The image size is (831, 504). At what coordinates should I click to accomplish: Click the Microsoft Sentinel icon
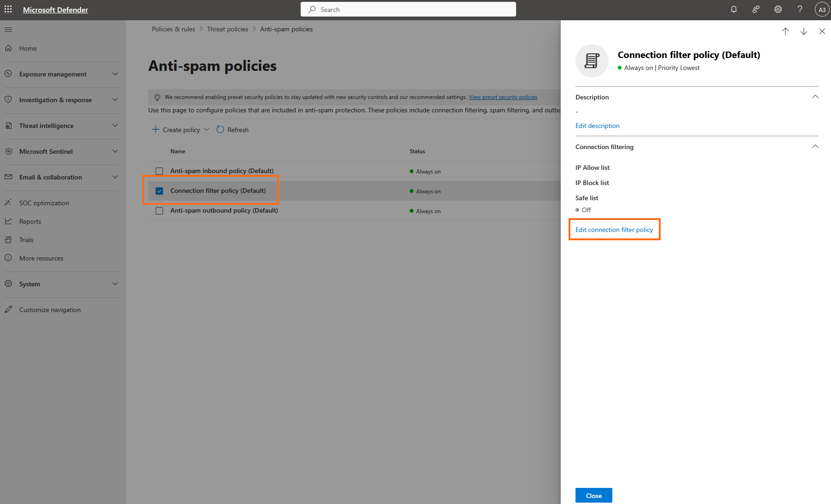coord(8,151)
